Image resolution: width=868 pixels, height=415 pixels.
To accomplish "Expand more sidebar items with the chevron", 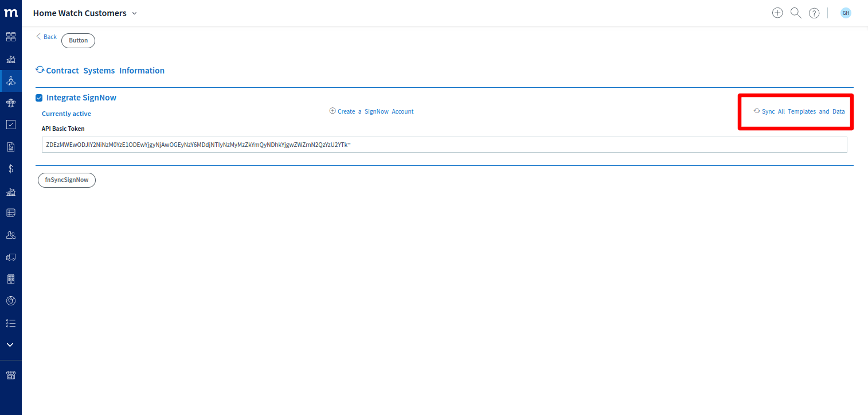I will coord(10,345).
